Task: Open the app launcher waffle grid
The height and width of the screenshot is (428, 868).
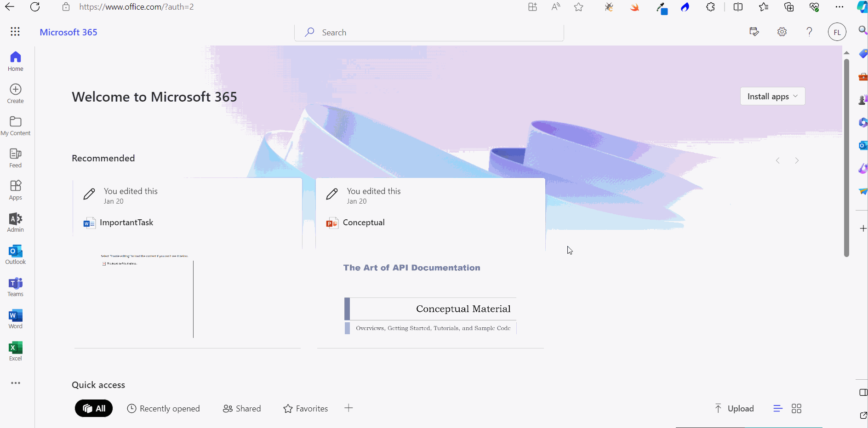Action: 15,31
